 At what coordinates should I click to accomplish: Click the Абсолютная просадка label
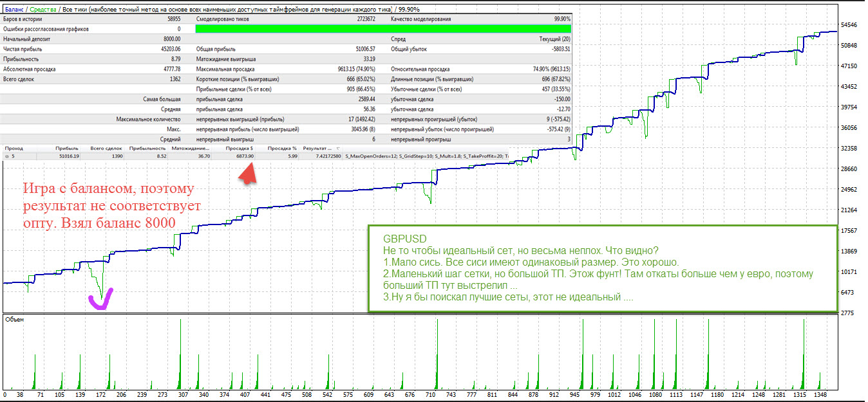coord(30,69)
